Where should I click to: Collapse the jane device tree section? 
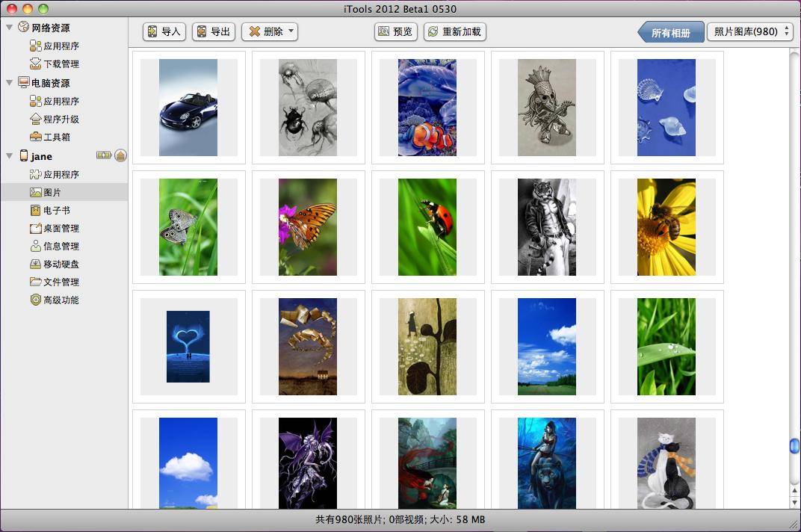(x=7, y=156)
